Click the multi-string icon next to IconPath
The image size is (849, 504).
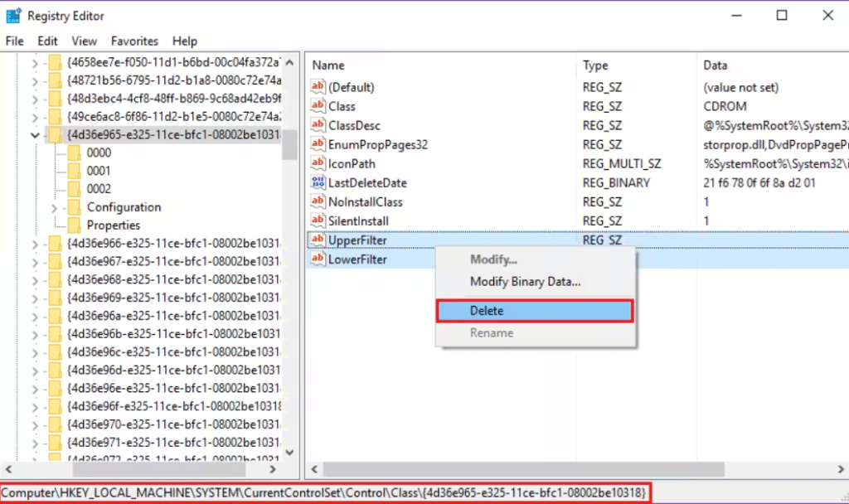[x=317, y=163]
